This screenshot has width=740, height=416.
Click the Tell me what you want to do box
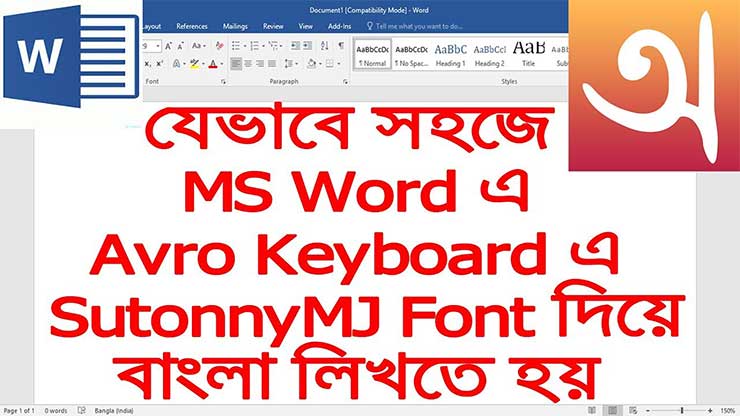pos(415,26)
